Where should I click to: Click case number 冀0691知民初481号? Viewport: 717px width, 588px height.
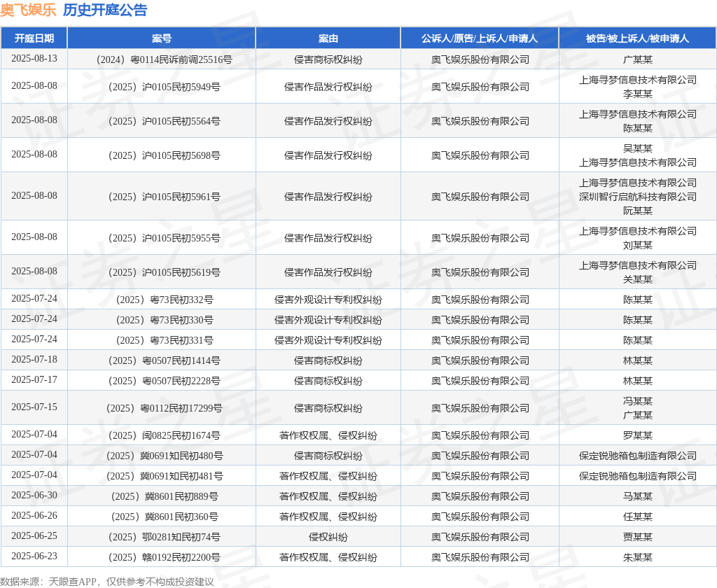[181, 476]
